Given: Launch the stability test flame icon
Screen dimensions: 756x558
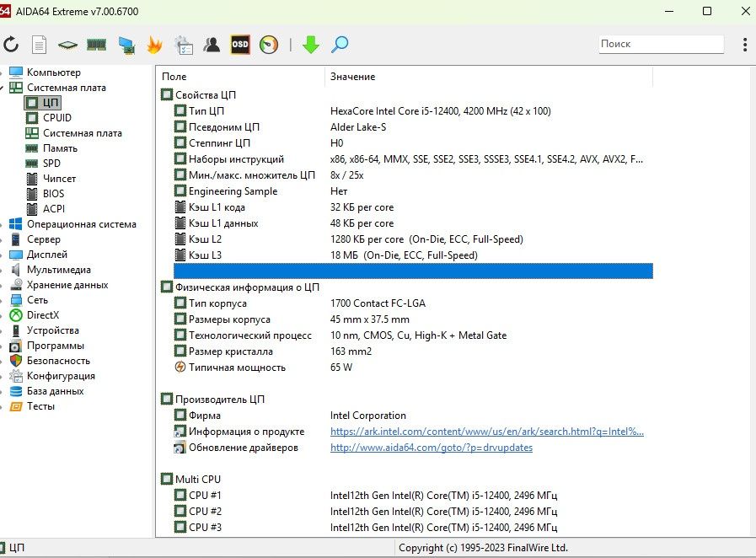Looking at the screenshot, I should [x=154, y=45].
